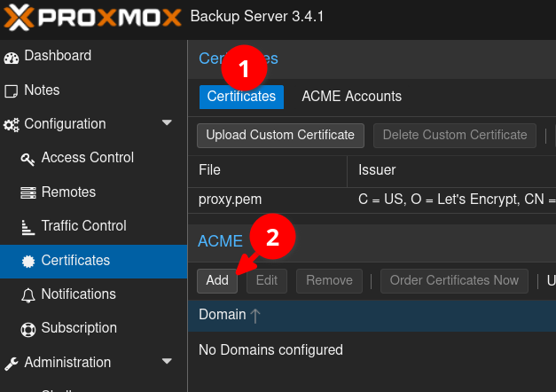Select the Certificates tab
556x392 pixels.
coord(241,97)
